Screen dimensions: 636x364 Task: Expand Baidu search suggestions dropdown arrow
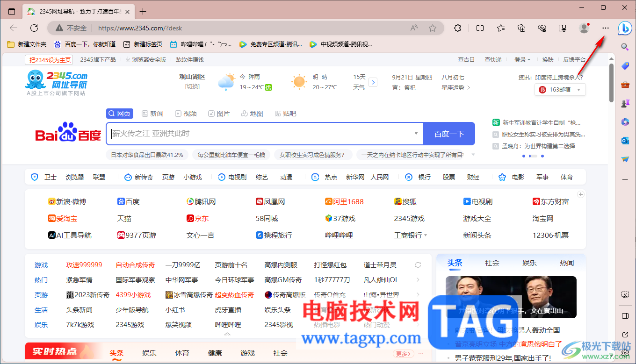click(x=416, y=133)
